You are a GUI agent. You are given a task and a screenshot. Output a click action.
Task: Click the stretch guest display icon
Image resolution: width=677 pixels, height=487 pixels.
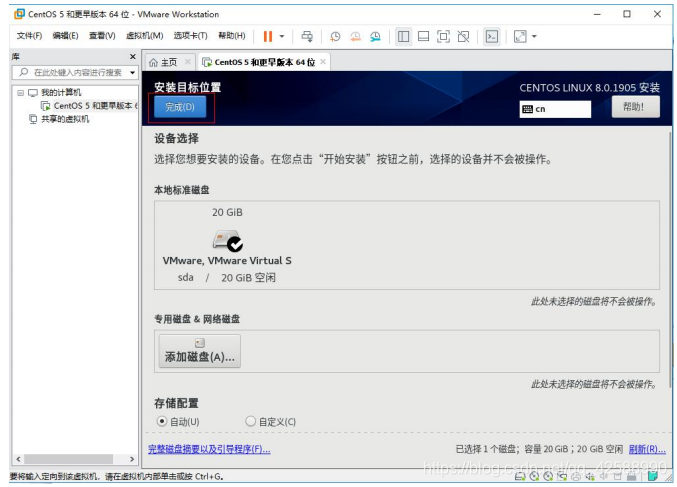[x=520, y=36]
